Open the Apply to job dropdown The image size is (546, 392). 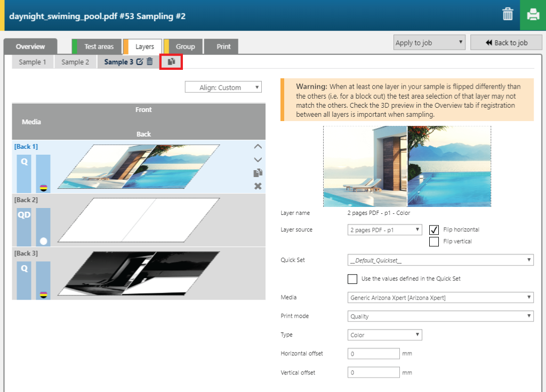(429, 43)
